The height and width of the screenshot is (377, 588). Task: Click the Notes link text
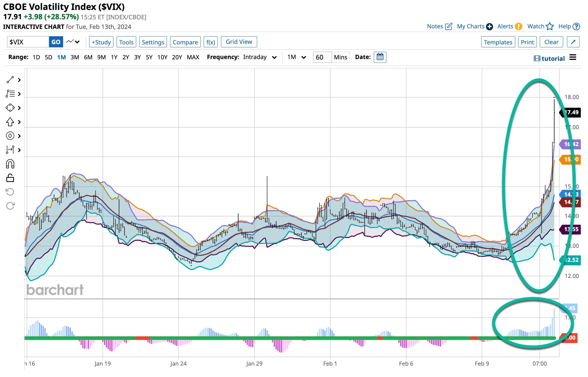(x=435, y=26)
